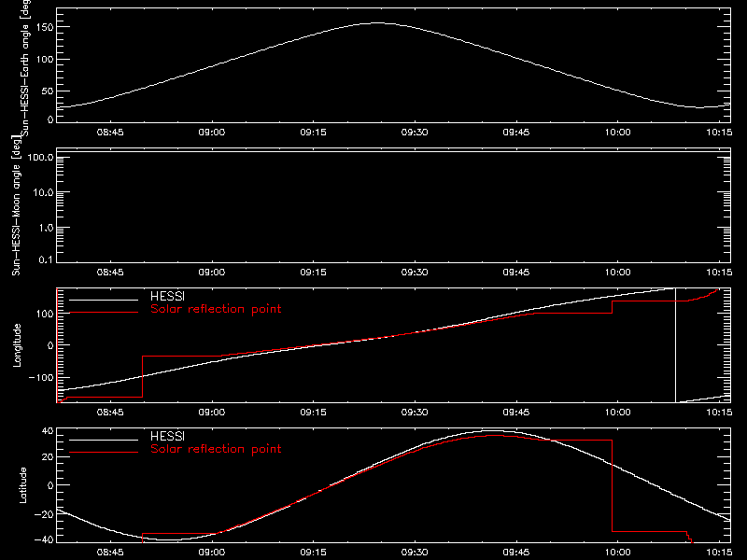Click white HESSI legend line in Longitude plot

point(104,300)
